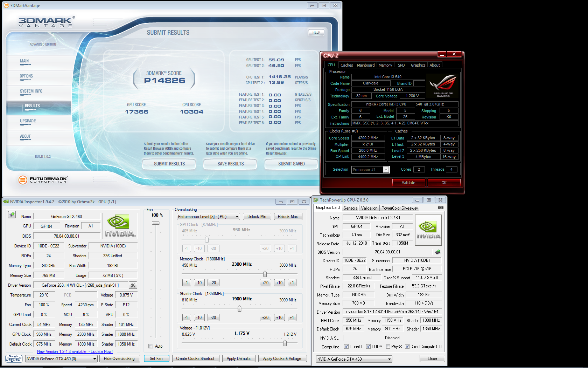Toggle the Auto fan checkbox
The width and height of the screenshot is (588, 368).
tap(151, 346)
